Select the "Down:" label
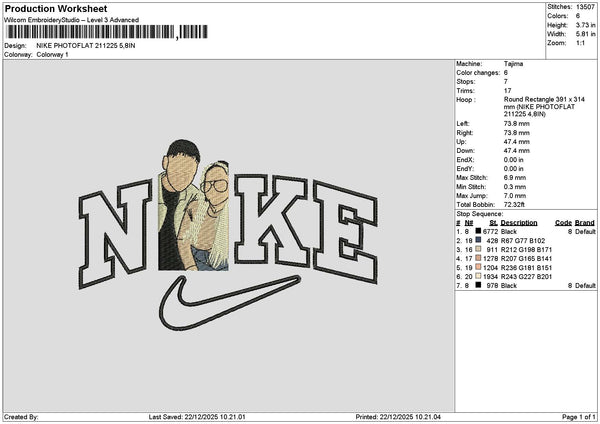Viewport: 600px width, 424px height. [465, 151]
